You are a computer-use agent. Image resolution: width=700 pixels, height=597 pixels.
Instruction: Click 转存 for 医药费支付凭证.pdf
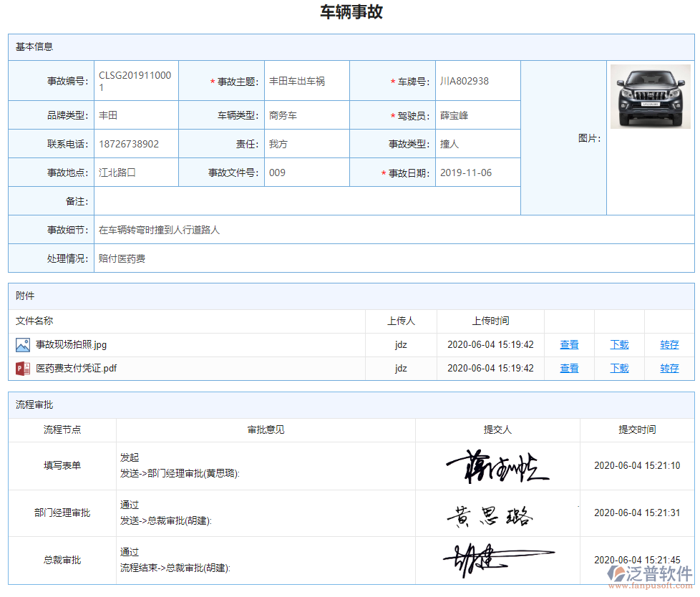point(669,368)
